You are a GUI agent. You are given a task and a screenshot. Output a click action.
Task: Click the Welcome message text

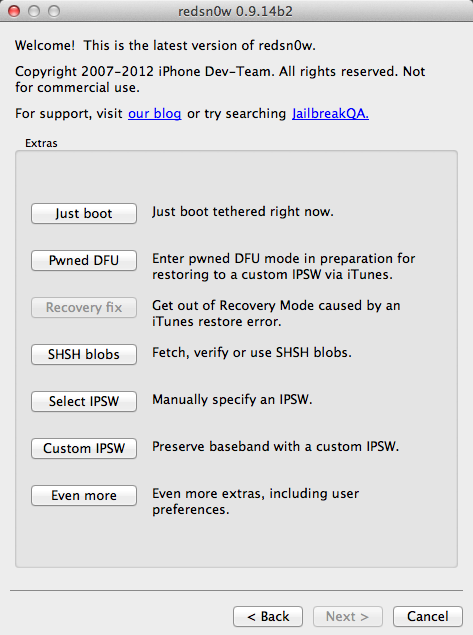[165, 45]
